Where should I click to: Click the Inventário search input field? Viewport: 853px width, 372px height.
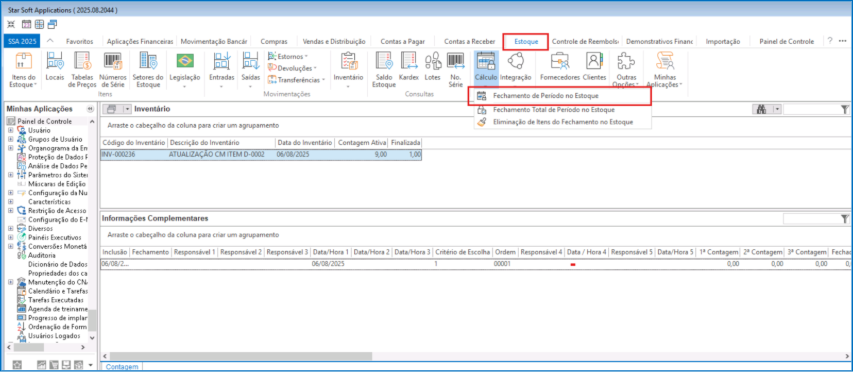[x=812, y=109]
